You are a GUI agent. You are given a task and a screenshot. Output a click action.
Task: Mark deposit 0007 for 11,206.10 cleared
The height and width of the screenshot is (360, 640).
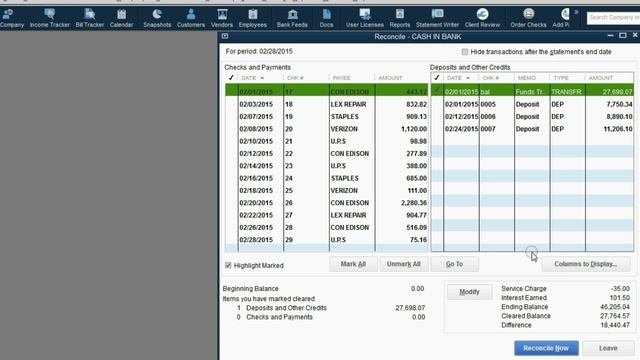(532, 129)
